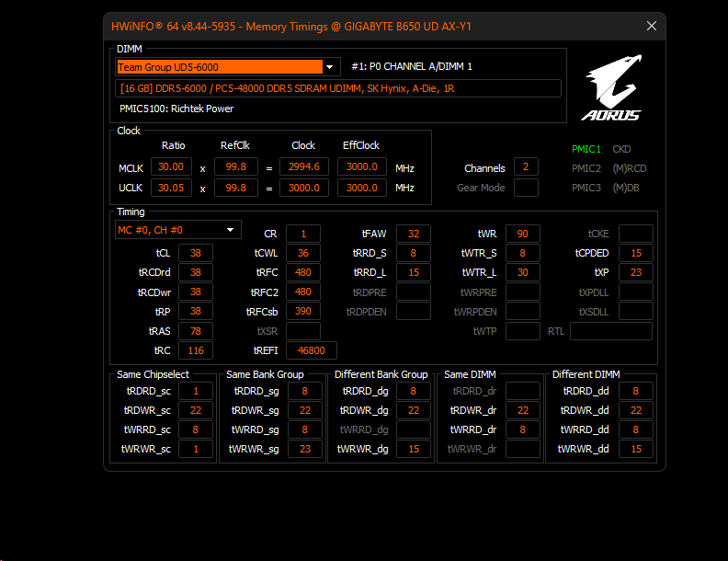The width and height of the screenshot is (728, 561).
Task: Select the PMIC2 label
Action: pyautogui.click(x=586, y=168)
